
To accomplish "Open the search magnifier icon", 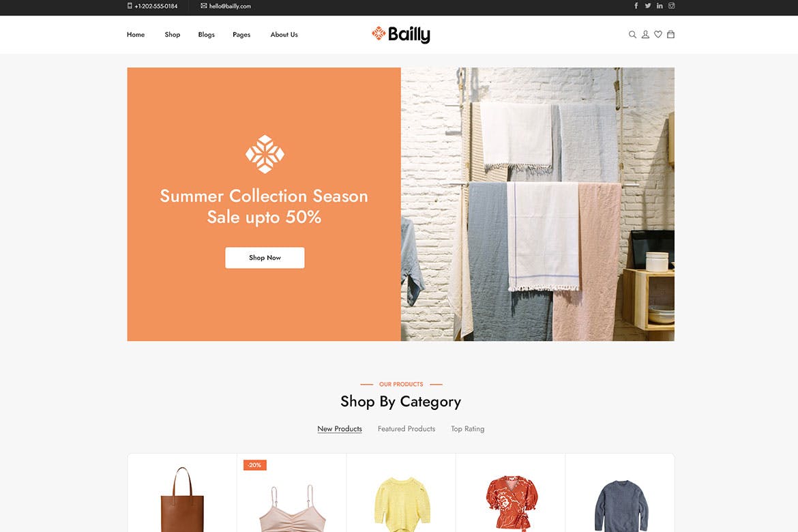I will coord(632,35).
